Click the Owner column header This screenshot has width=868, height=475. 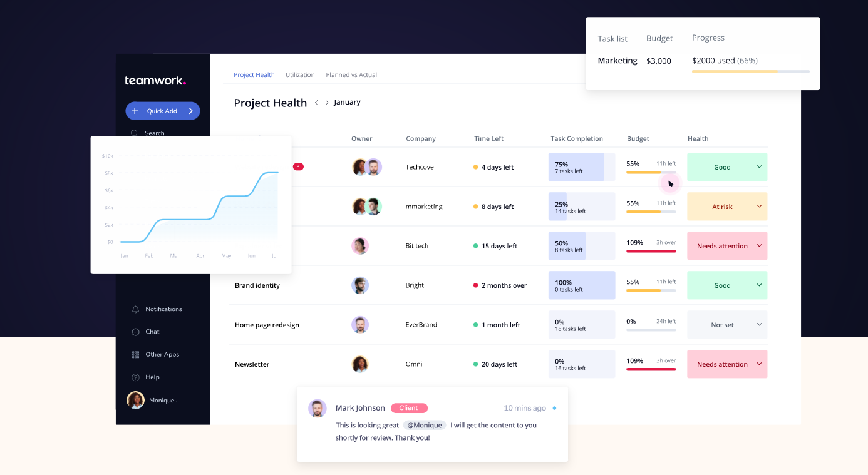[x=362, y=139]
